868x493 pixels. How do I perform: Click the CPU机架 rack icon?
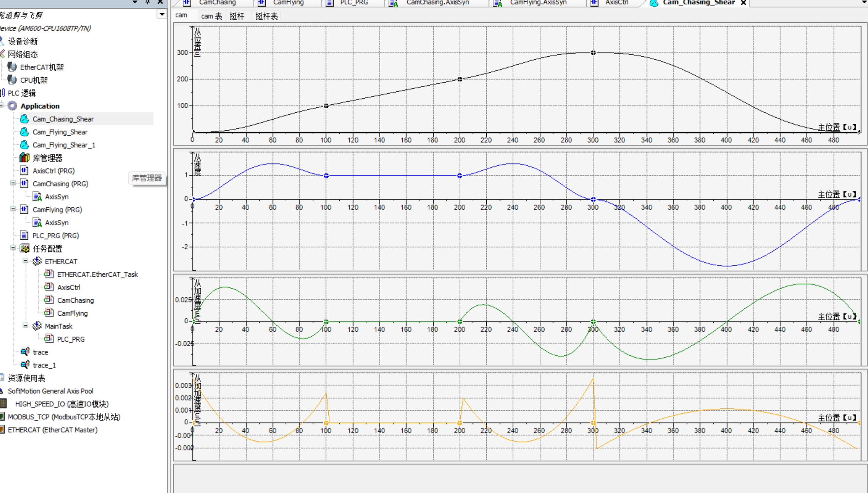(x=12, y=80)
